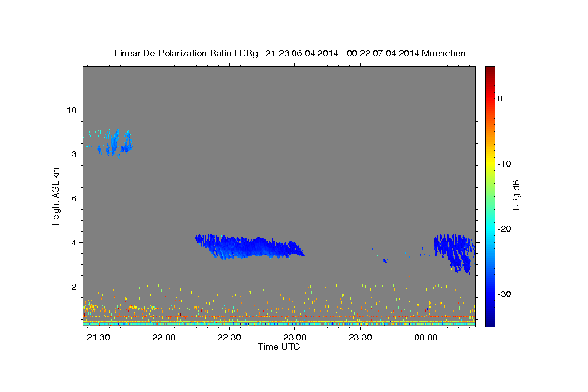Click the blue cloud layer near 22:30
Screen dimensions: 588x392
(x=249, y=246)
